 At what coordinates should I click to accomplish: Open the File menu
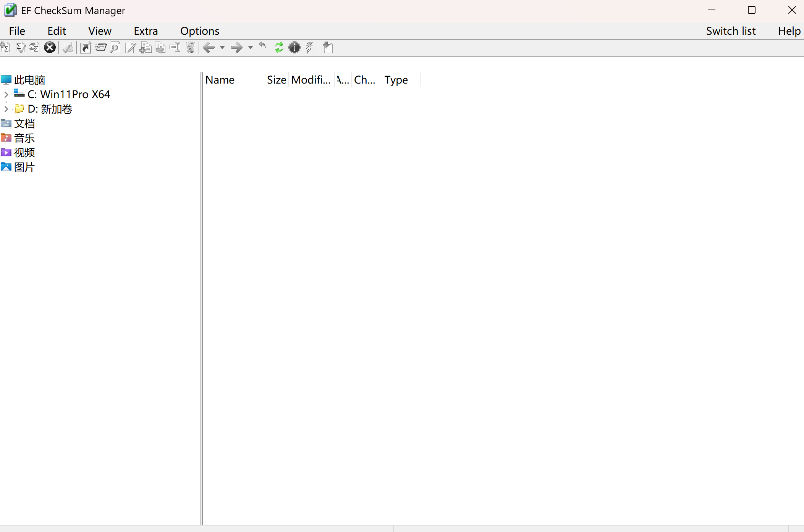click(x=17, y=31)
